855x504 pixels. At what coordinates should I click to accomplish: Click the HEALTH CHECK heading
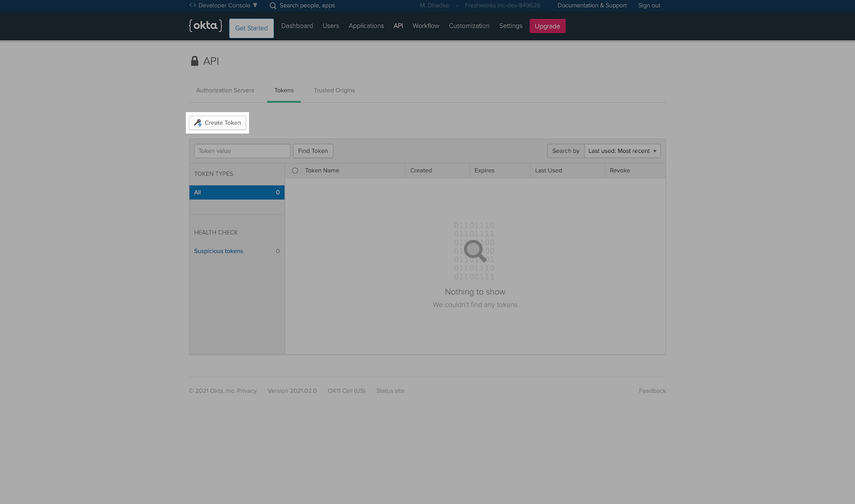coord(216,232)
